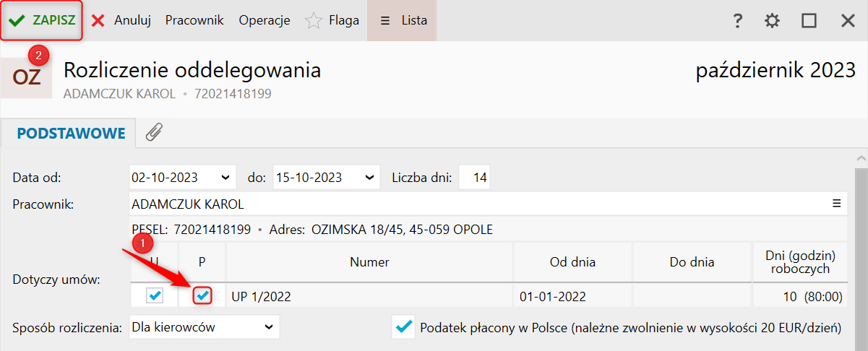Expand the 'do' end date dropdown
868x351 pixels.
pyautogui.click(x=371, y=177)
